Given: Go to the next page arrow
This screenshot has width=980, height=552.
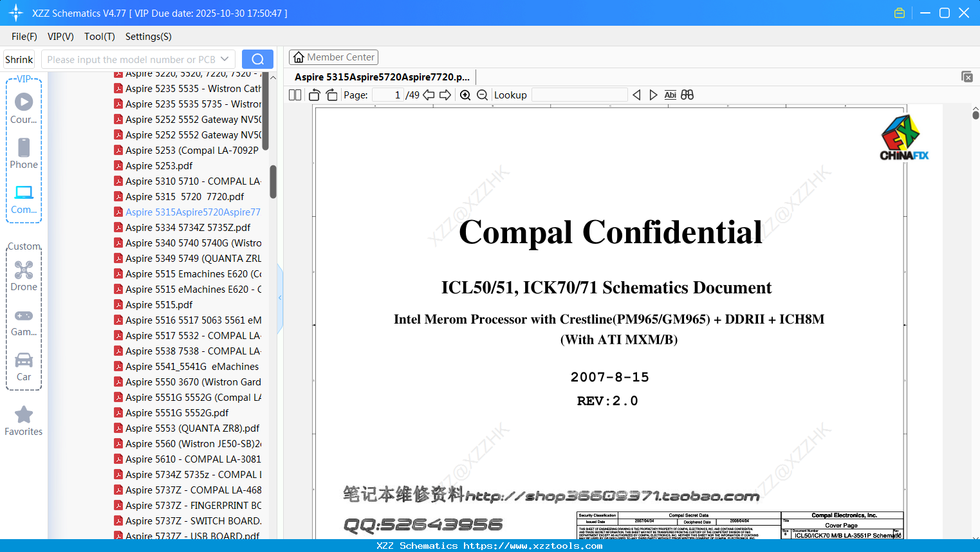Looking at the screenshot, I should 445,95.
